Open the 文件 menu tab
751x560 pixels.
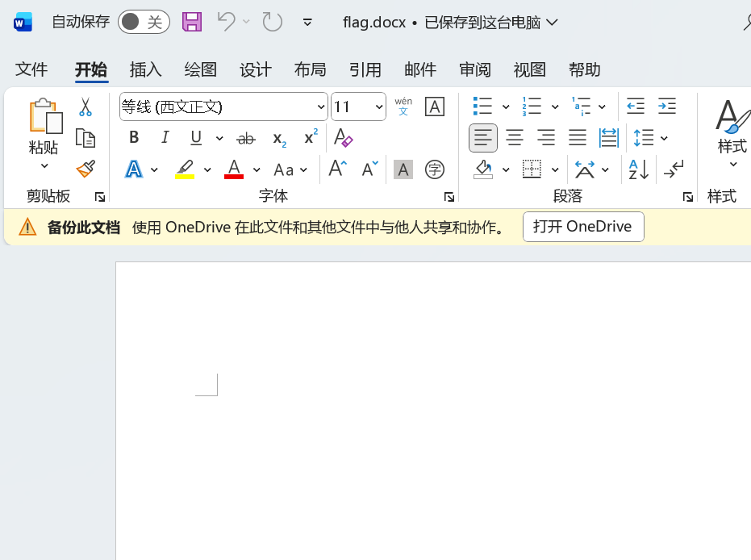point(31,70)
